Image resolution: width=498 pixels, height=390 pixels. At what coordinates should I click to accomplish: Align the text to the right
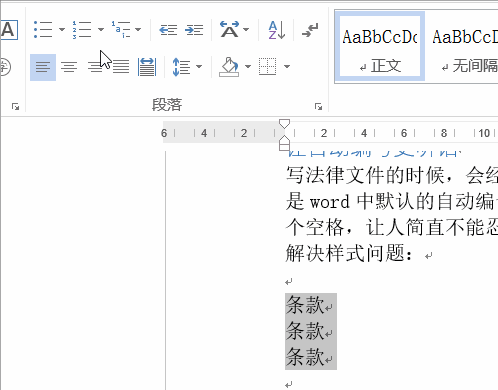95,67
